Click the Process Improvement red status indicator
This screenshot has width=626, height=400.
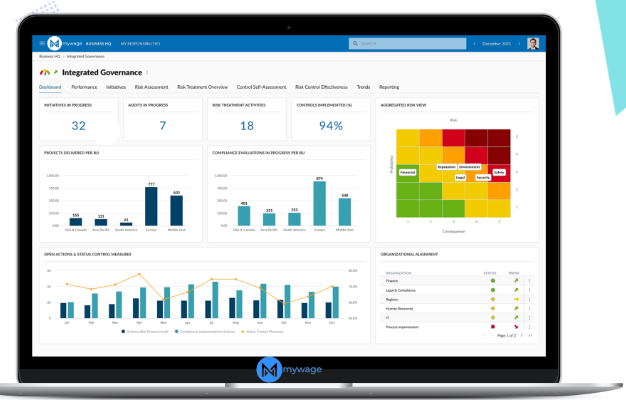click(492, 326)
